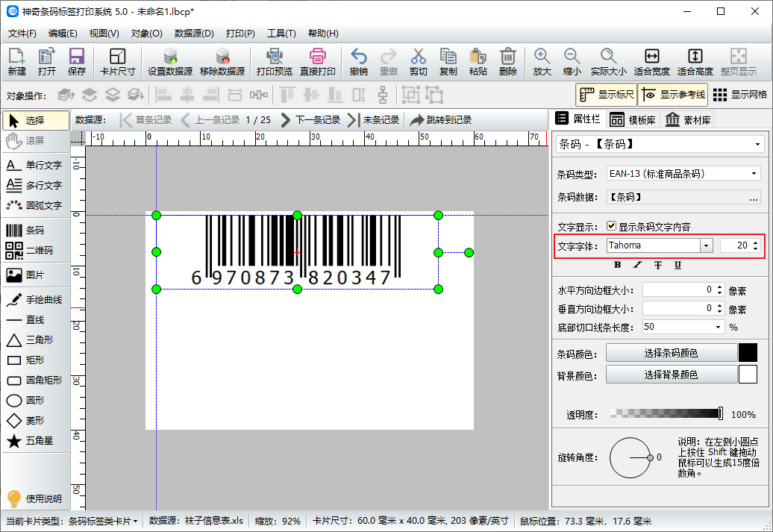Pick the 三角形 triangle shape tool
Screen dimensions: 773x532
tap(36, 339)
